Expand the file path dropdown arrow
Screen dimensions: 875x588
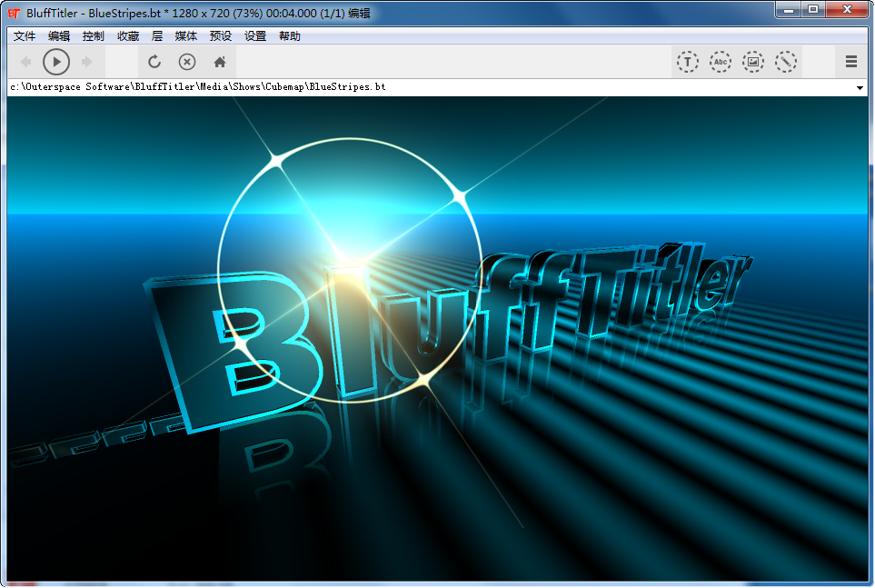tap(860, 88)
